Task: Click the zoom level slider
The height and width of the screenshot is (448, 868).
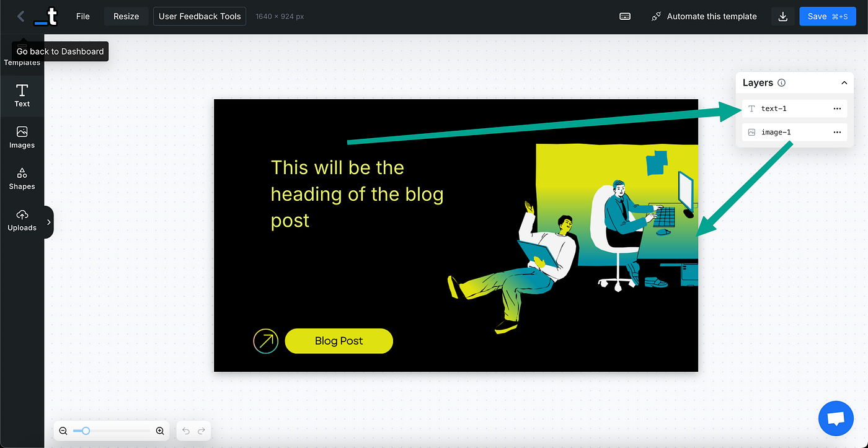Action: (112, 431)
